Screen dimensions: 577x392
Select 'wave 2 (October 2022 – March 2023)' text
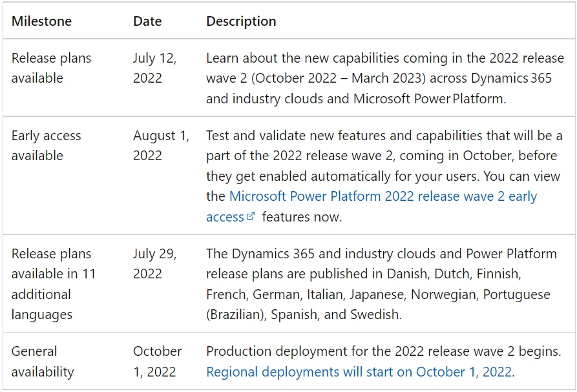tap(316, 78)
